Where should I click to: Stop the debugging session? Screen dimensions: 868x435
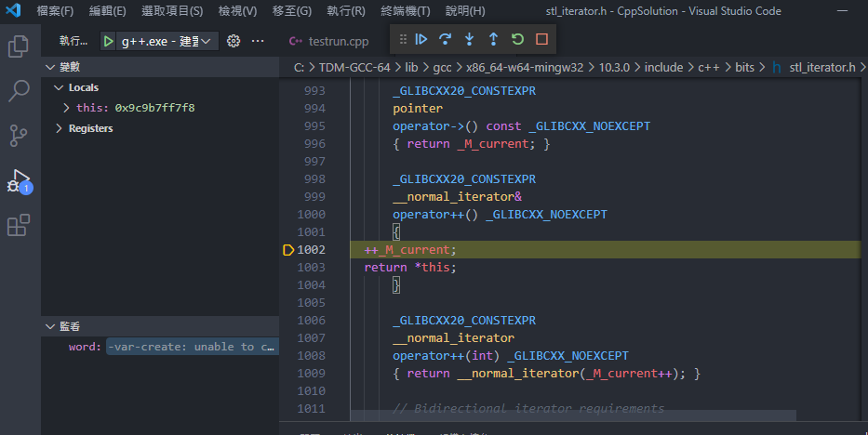(x=541, y=40)
